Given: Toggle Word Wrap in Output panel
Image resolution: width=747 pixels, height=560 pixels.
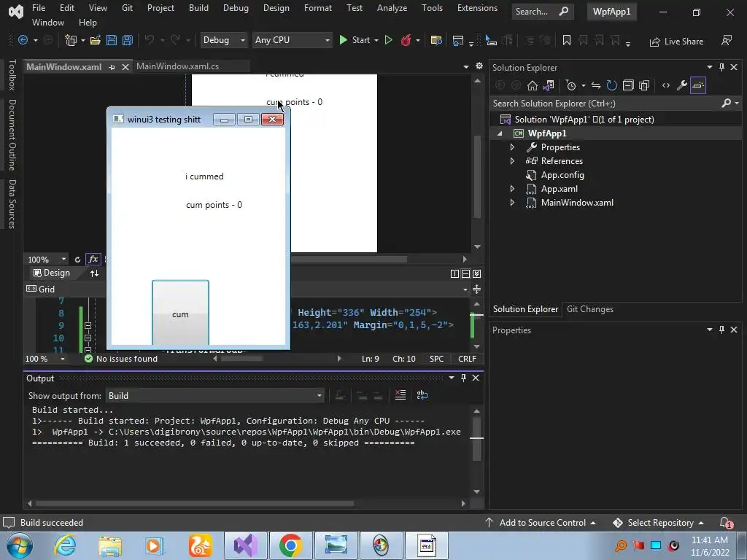Looking at the screenshot, I should 422,395.
